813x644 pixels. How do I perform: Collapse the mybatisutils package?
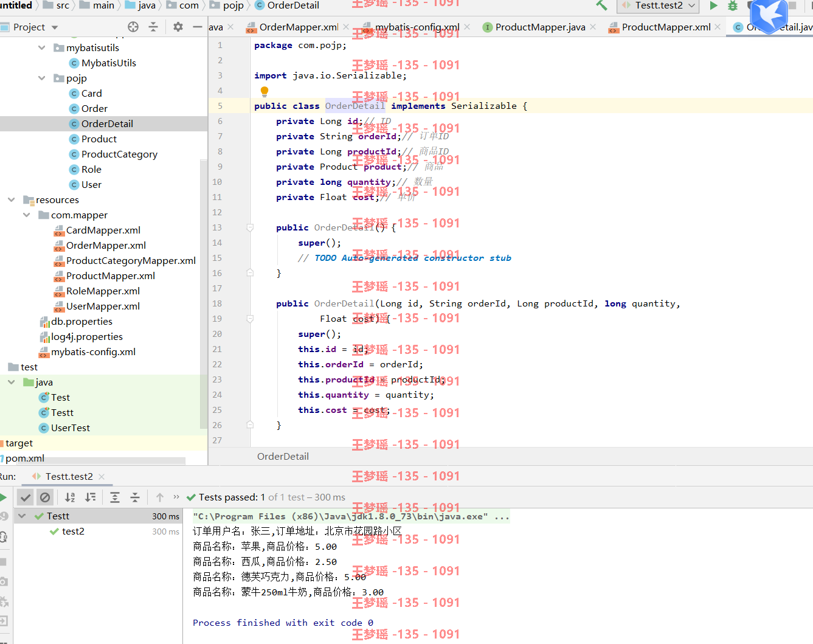[x=41, y=47]
